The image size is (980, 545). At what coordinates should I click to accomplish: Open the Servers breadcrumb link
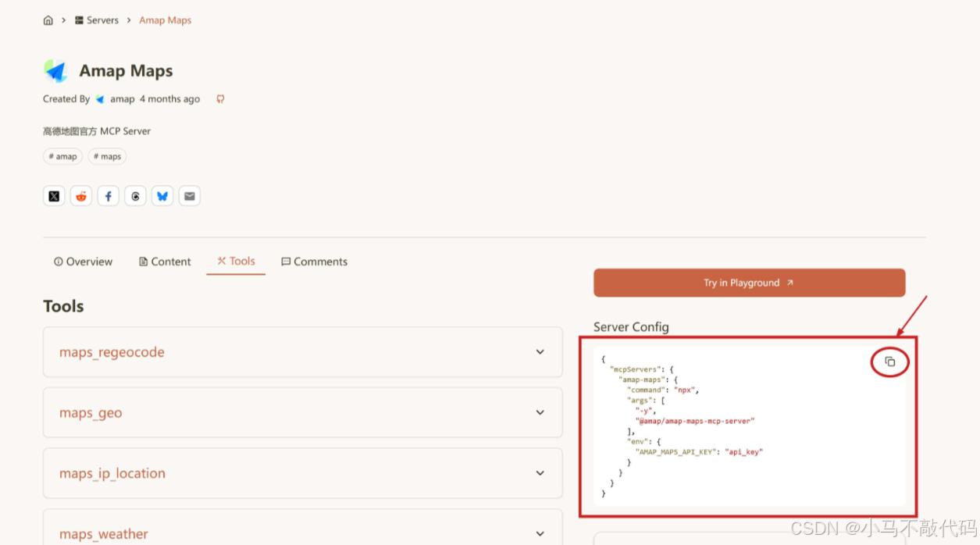click(97, 20)
